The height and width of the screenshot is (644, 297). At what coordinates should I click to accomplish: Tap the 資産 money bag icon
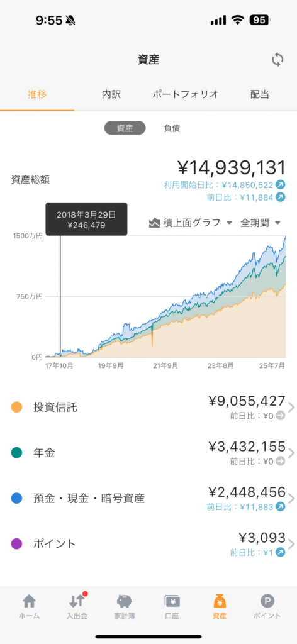pyautogui.click(x=220, y=601)
